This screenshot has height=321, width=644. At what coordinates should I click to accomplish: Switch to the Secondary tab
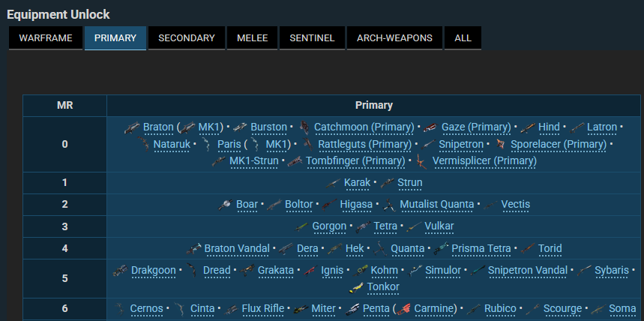click(x=187, y=38)
